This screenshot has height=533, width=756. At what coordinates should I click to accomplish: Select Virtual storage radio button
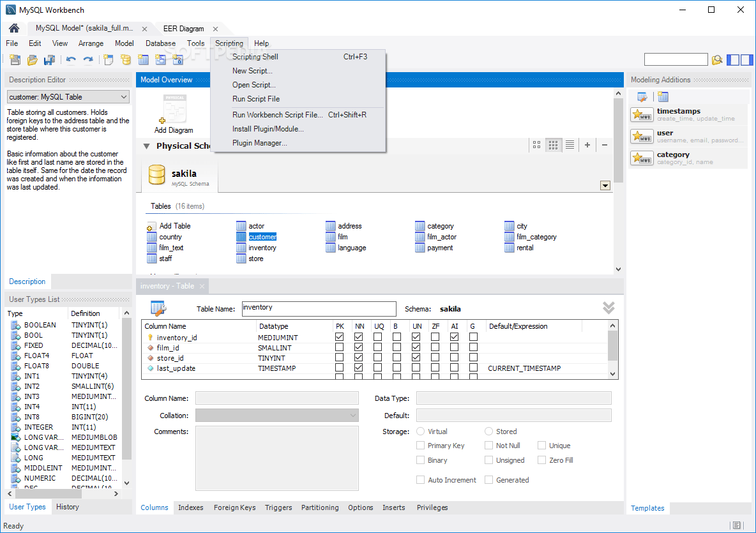point(420,432)
